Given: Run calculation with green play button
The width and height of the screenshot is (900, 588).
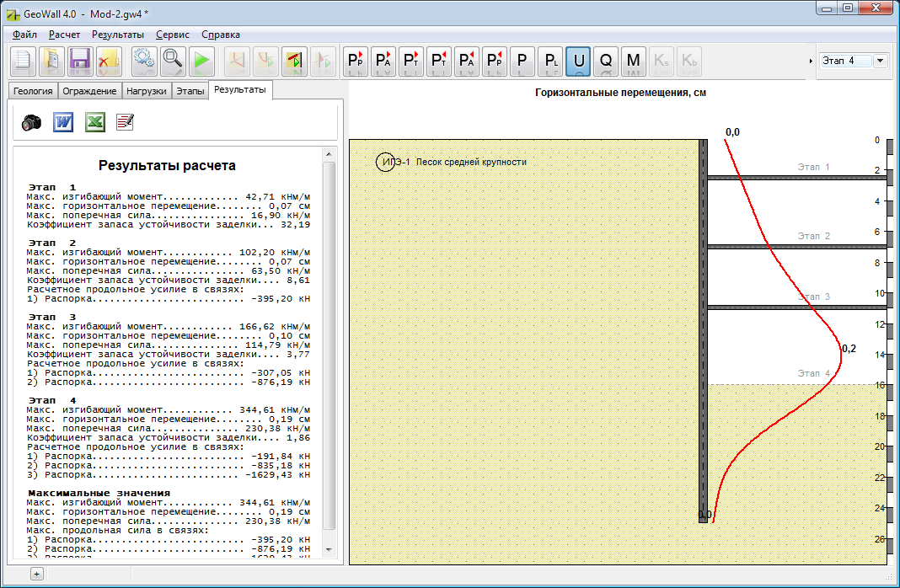Looking at the screenshot, I should 201,61.
